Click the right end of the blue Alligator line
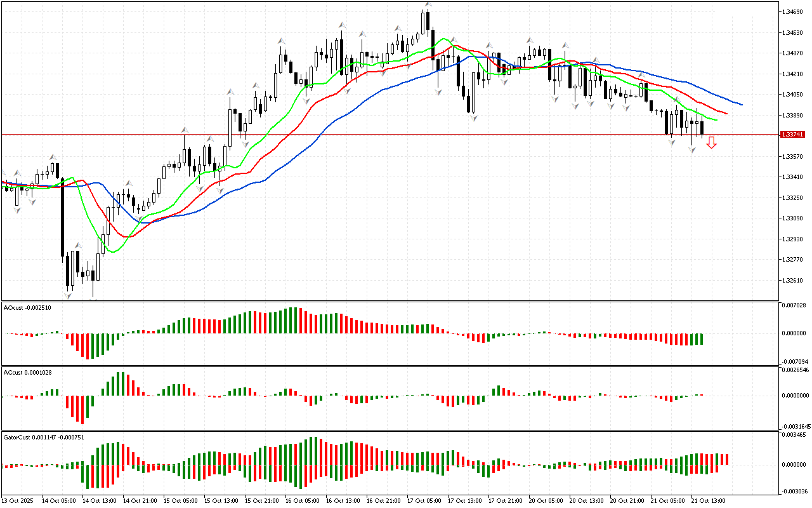Viewport: 812px width, 508px height. 741,105
